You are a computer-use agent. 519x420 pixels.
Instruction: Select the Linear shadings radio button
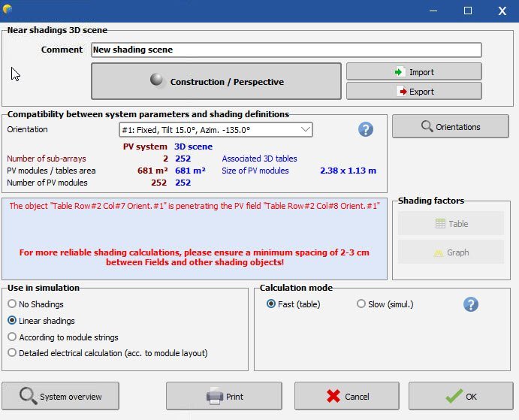[x=12, y=321]
